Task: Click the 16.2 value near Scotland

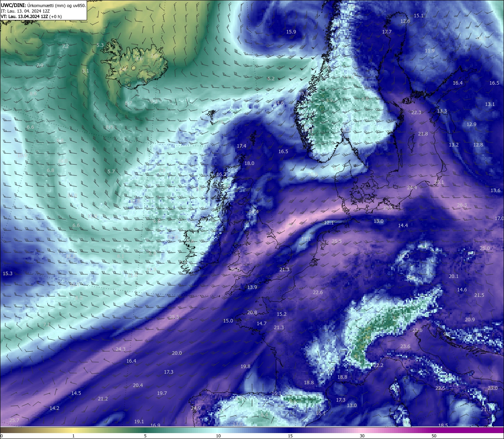Action: tap(221, 174)
